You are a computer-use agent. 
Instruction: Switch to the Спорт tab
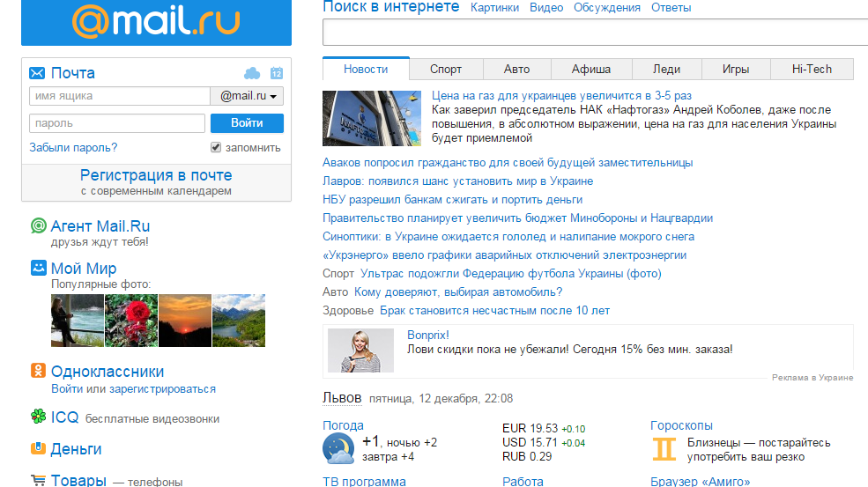click(446, 70)
